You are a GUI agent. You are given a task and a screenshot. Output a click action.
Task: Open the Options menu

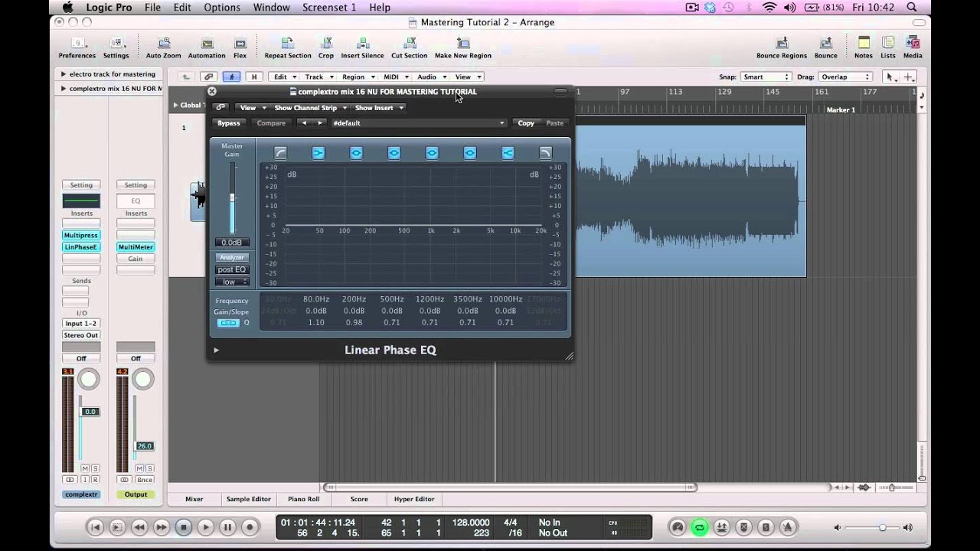pos(222,8)
